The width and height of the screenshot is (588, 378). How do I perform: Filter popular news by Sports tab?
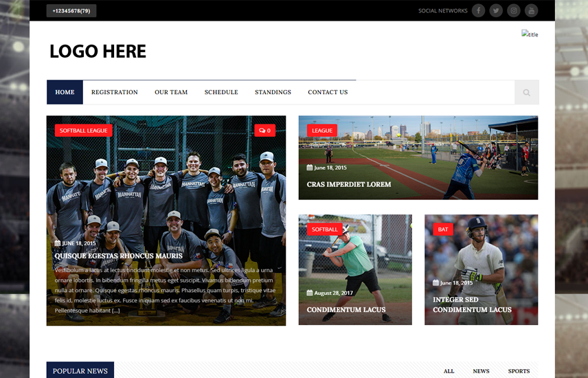click(x=519, y=371)
